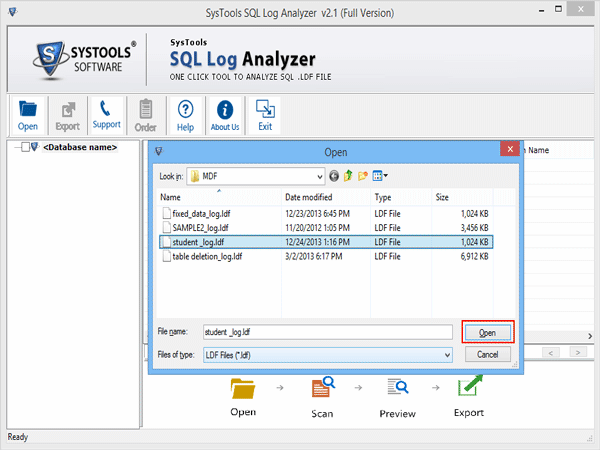This screenshot has width=600, height=450.
Task: Open the Support phone icon
Action: (105, 108)
